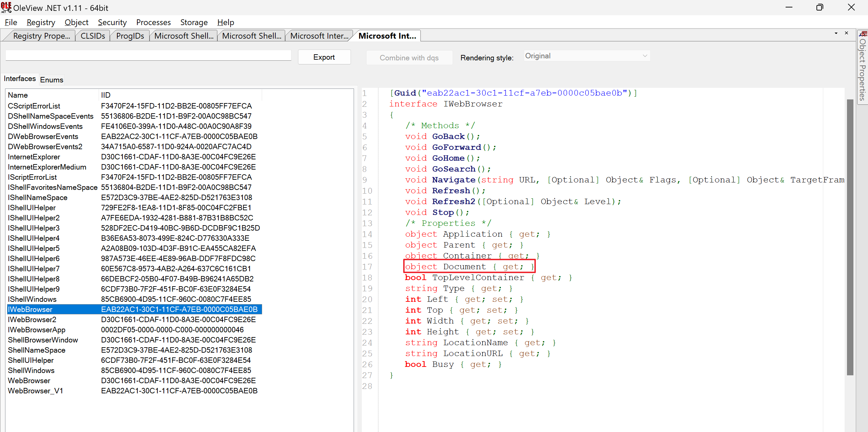Switch to the Enums tab
The height and width of the screenshot is (432, 868).
(x=52, y=80)
